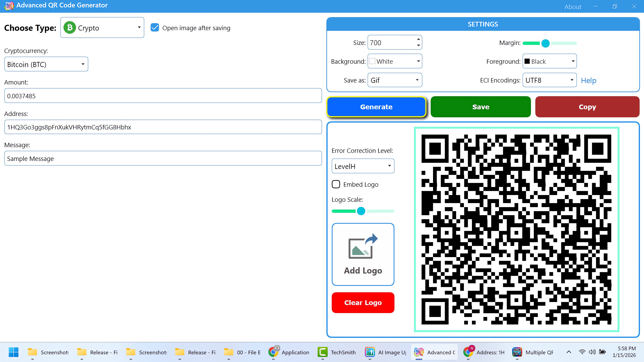Select the Bitcoin icon in the Crypto type selector

[70, 27]
